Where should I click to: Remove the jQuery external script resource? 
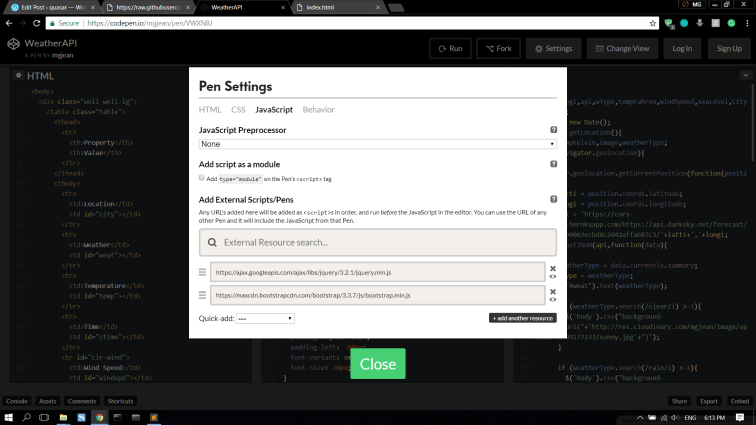(x=553, y=267)
